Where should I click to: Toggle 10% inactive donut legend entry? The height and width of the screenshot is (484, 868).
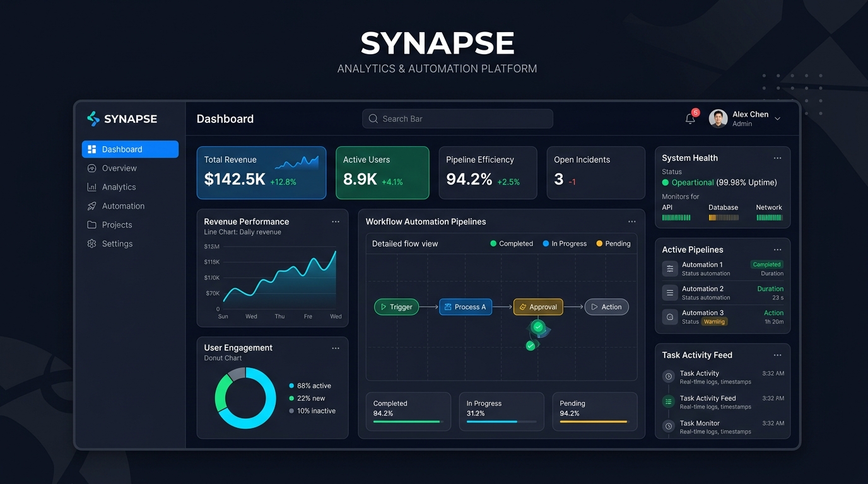coord(312,411)
